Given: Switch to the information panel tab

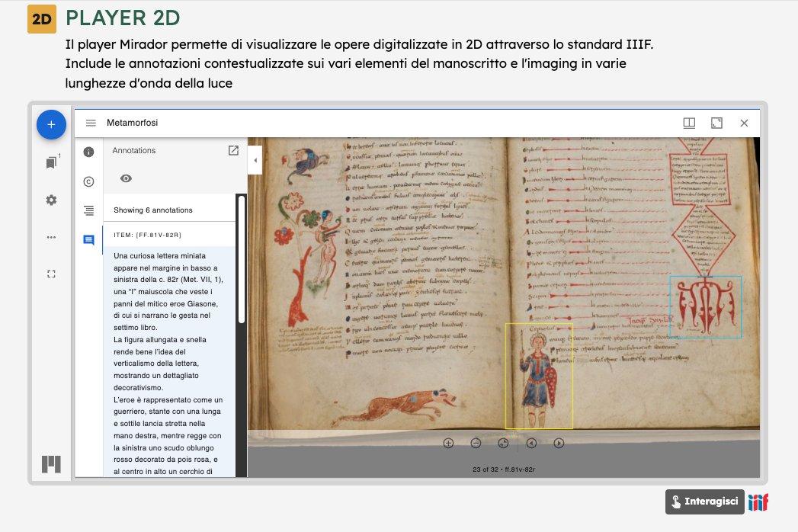Looking at the screenshot, I should pos(88,152).
